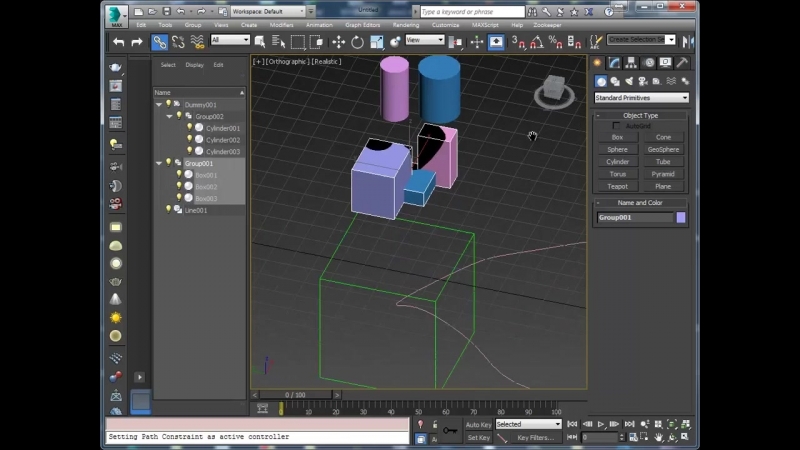This screenshot has width=800, height=450.
Task: Open the Workspace Default dropdown
Action: 268,11
